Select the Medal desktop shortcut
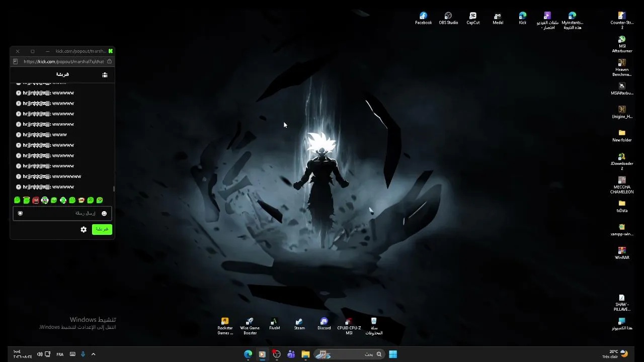This screenshot has height=362, width=644. 498,19
